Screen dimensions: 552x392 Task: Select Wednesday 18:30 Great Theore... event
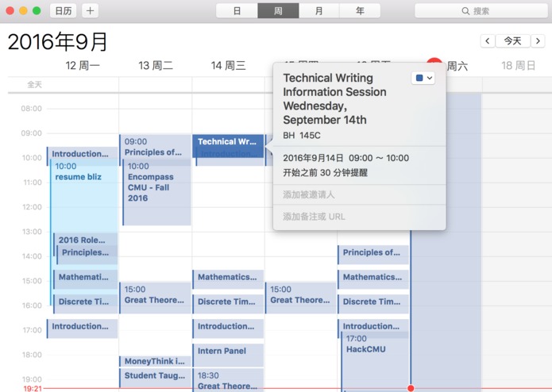[228, 380]
